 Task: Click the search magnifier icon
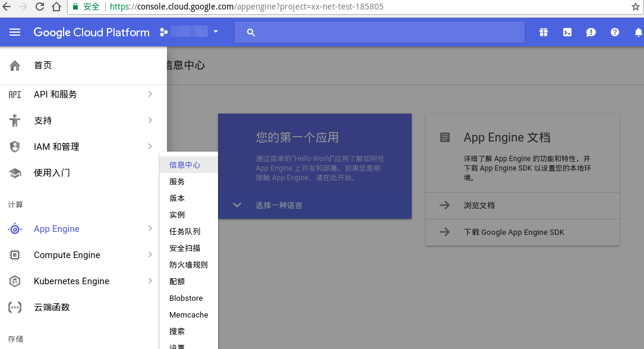tap(251, 32)
